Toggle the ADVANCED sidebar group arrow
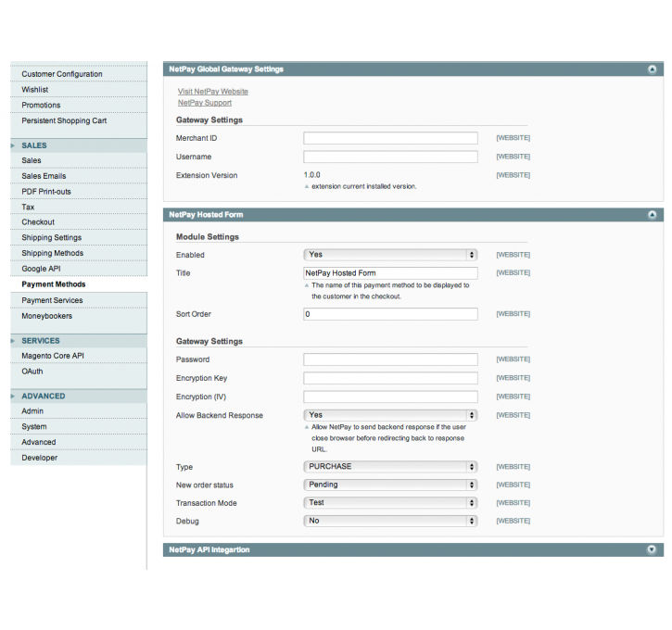Image resolution: width=672 pixels, height=630 pixels. [13, 397]
